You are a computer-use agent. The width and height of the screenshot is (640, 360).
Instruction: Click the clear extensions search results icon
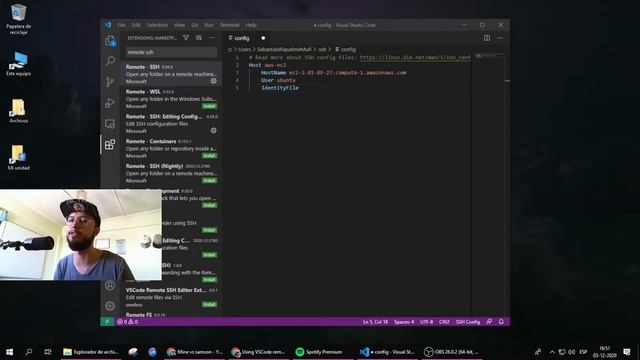click(199, 38)
